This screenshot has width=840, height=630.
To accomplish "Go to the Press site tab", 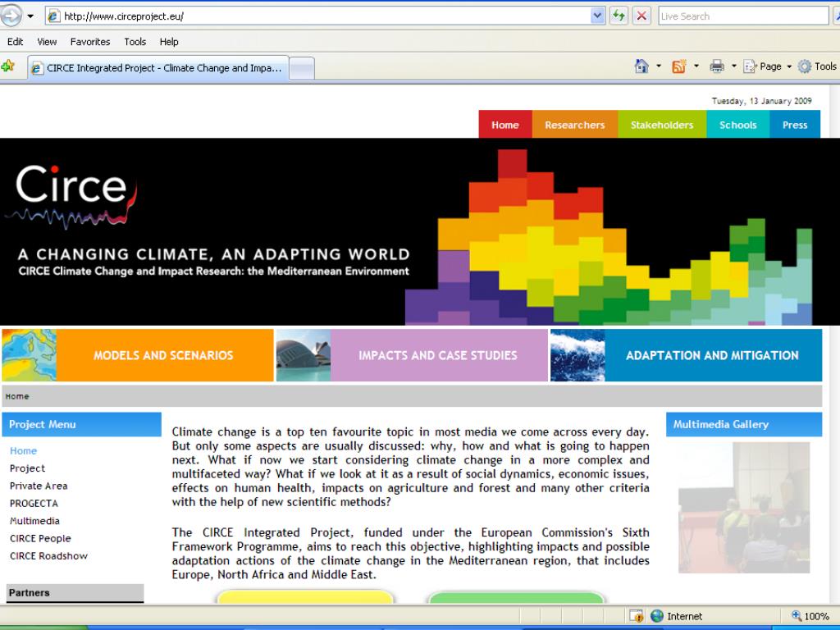I will [794, 125].
